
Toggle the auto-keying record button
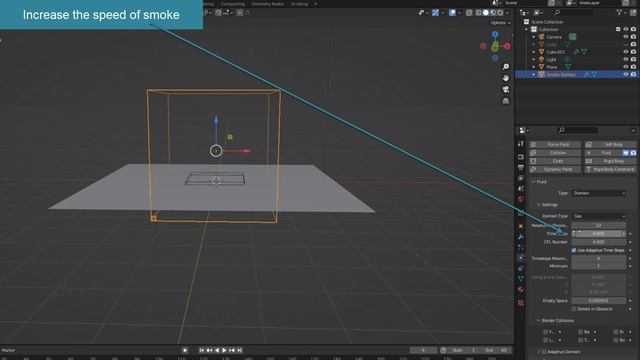coord(185,350)
